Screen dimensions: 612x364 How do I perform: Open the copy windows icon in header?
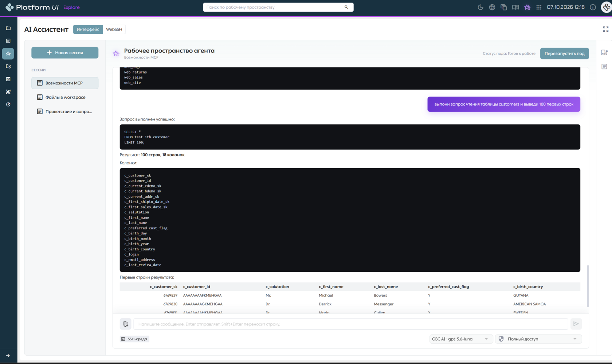tap(504, 7)
